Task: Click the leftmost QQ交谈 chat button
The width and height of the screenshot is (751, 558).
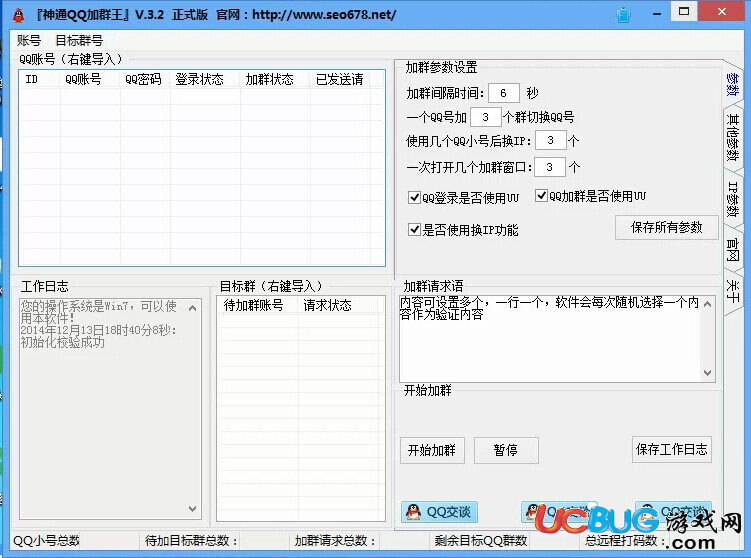Action: 439,512
